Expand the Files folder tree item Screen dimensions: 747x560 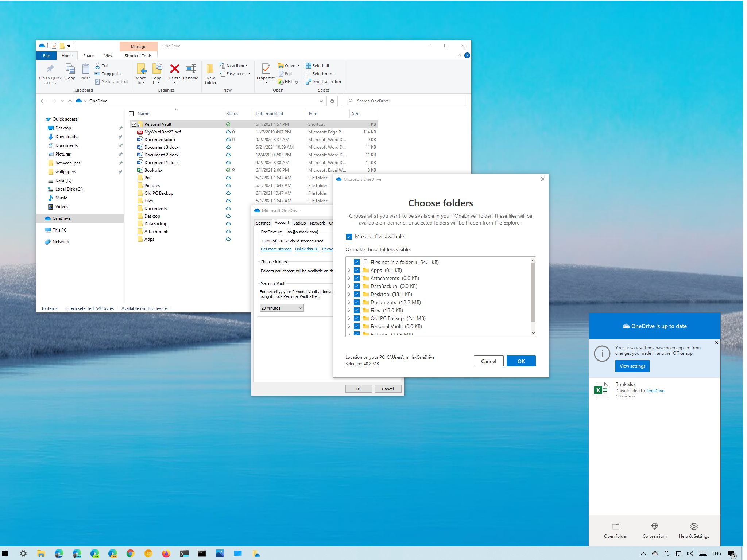pos(348,310)
